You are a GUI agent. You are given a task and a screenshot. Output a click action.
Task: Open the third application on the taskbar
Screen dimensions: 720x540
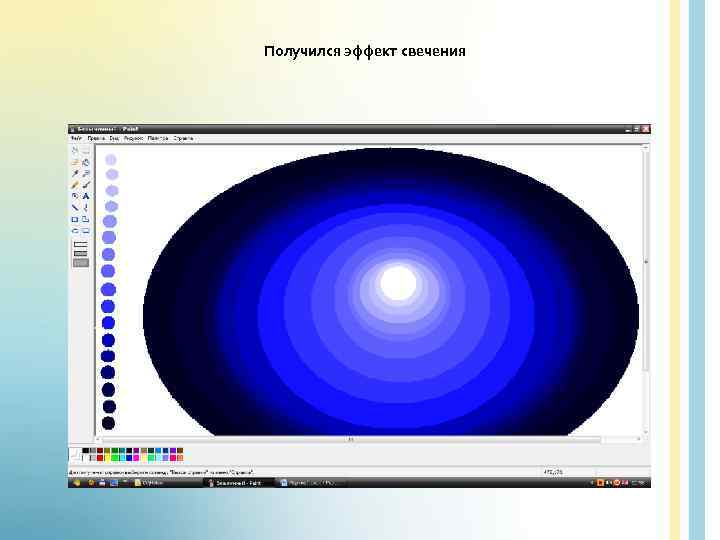(310, 483)
